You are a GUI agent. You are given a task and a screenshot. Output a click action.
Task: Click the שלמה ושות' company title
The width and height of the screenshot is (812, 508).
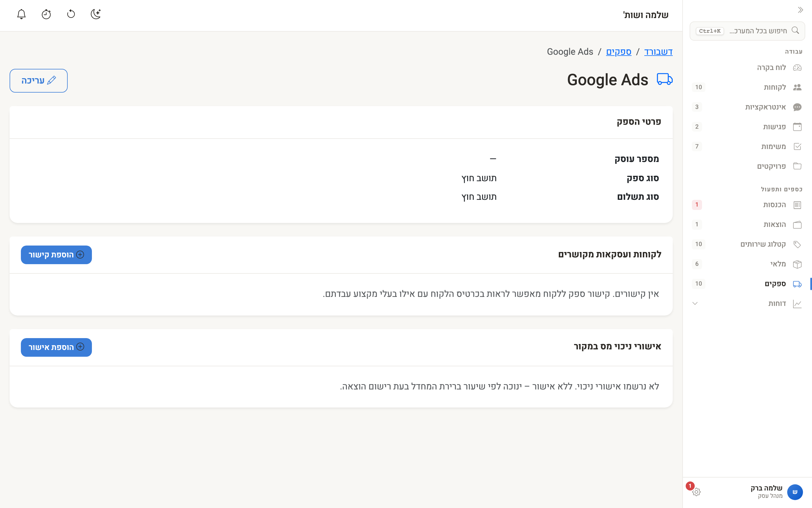(x=646, y=15)
